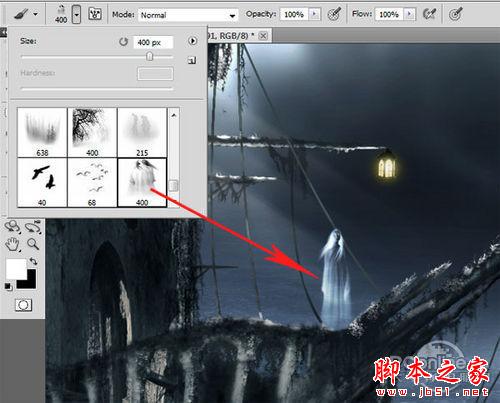The image size is (500, 403).
Task: Create new preset from this brush
Action: tap(192, 60)
